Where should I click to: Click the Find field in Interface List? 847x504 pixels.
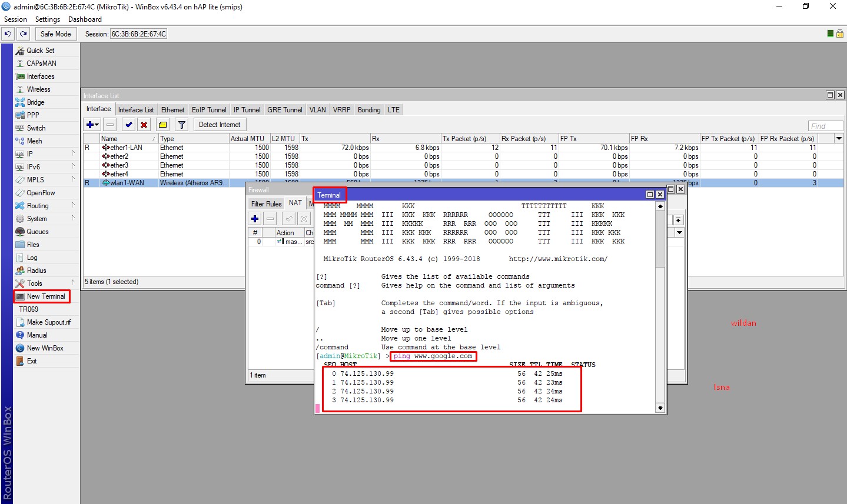826,126
